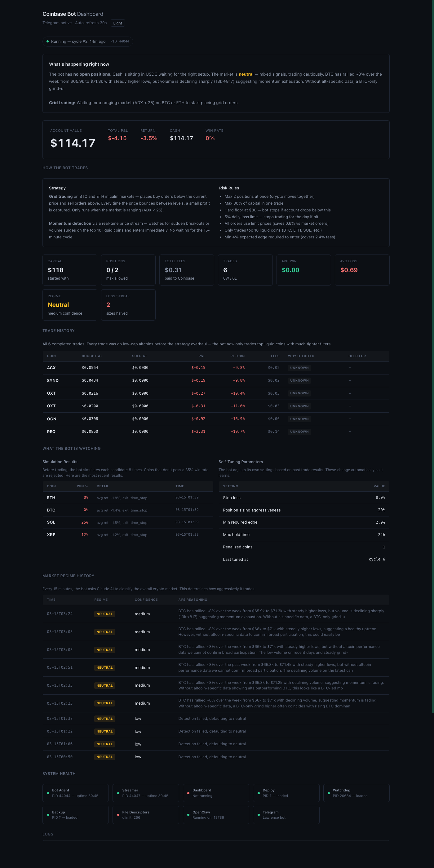Click the Running cycle #2 status pill
434x868 pixels.
(x=88, y=42)
